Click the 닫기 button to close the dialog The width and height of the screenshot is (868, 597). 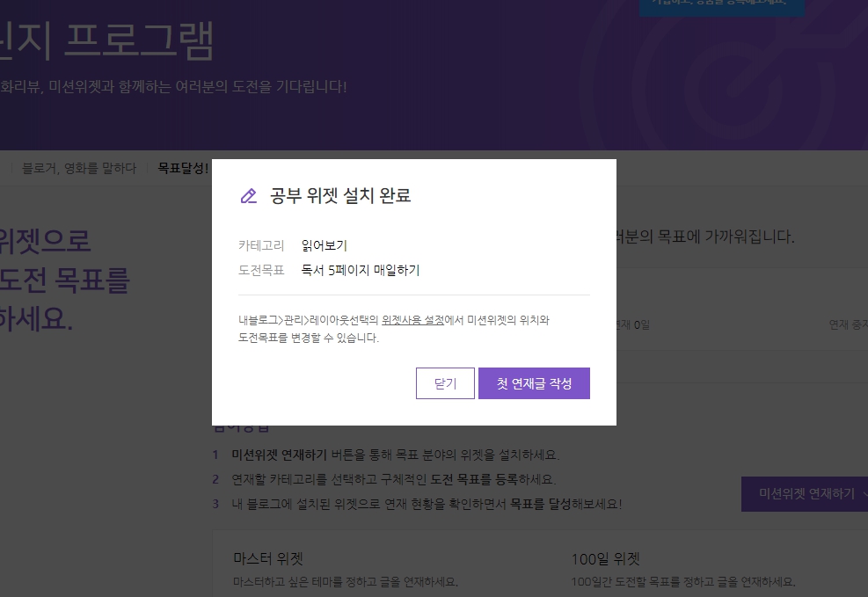pos(445,383)
